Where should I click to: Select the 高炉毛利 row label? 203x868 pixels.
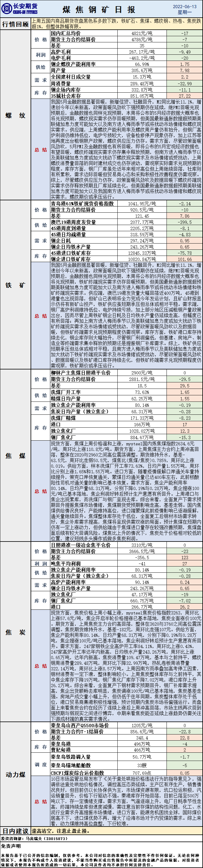[x=61, y=52]
